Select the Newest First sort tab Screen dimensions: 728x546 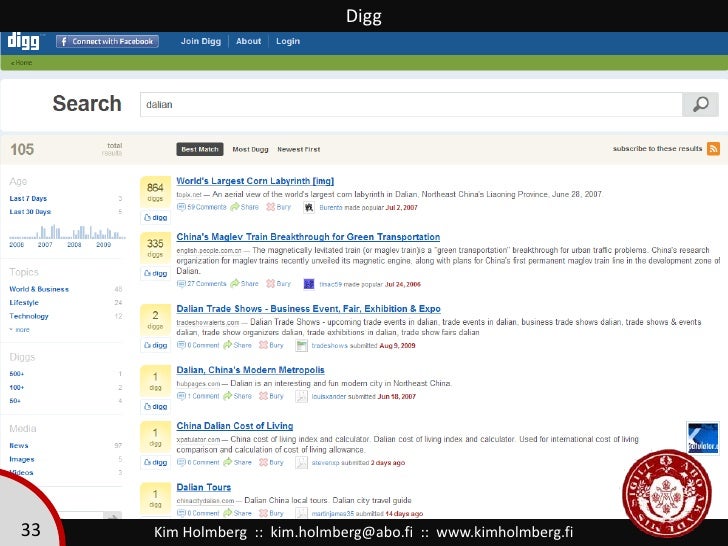point(299,150)
